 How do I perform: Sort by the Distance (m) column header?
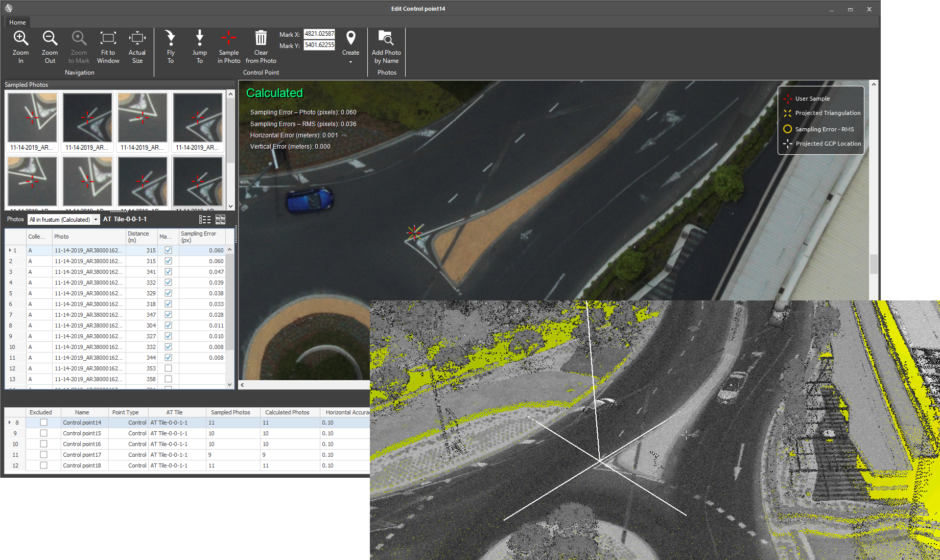(142, 237)
